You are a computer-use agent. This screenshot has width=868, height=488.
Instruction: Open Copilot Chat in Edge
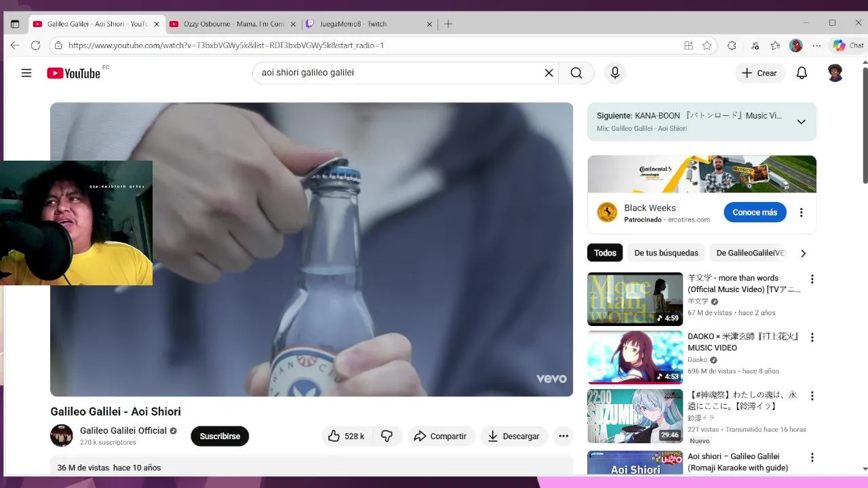point(848,45)
